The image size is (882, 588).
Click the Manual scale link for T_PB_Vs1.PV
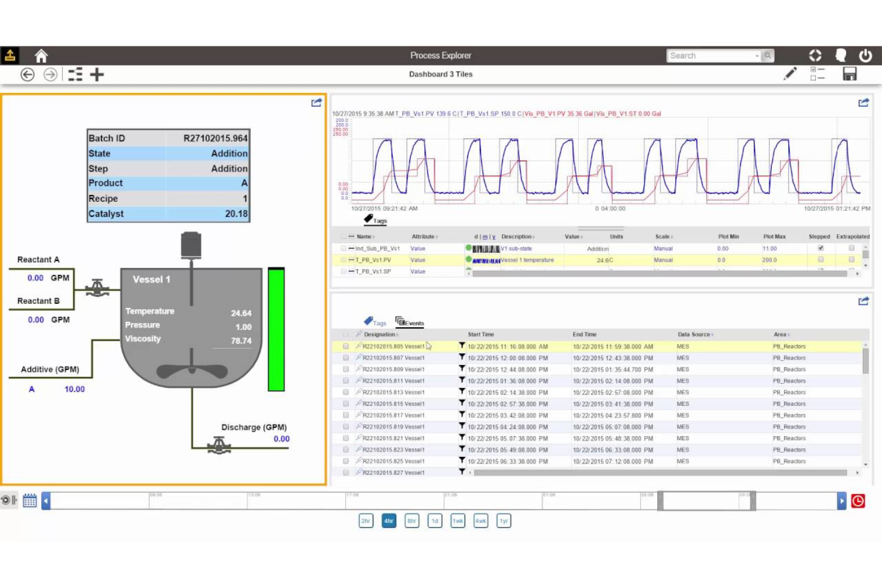point(663,260)
